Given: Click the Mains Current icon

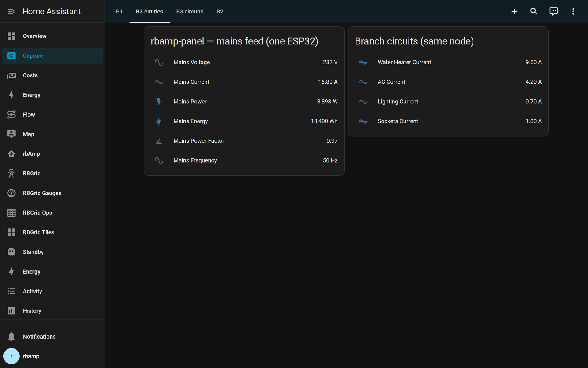Looking at the screenshot, I should 159,82.
